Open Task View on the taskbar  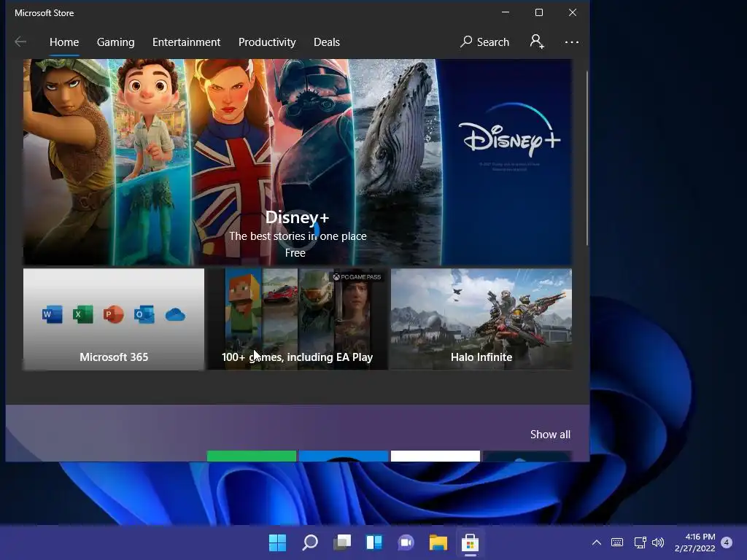click(x=342, y=542)
